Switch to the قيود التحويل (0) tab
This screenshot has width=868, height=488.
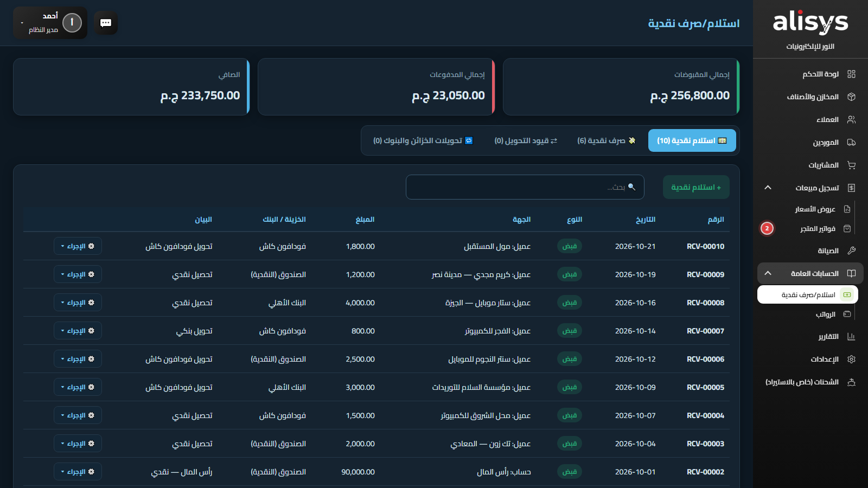[x=526, y=140]
